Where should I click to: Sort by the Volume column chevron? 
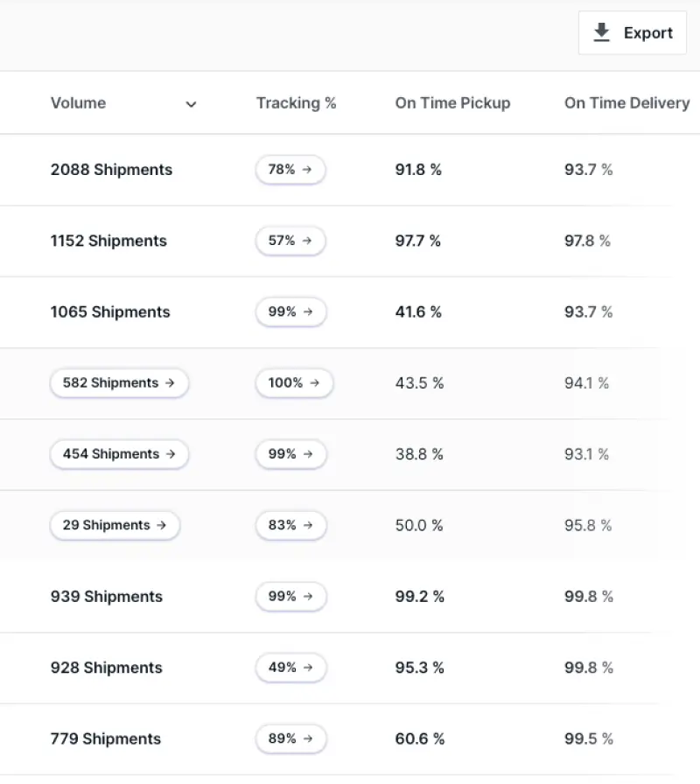191,104
